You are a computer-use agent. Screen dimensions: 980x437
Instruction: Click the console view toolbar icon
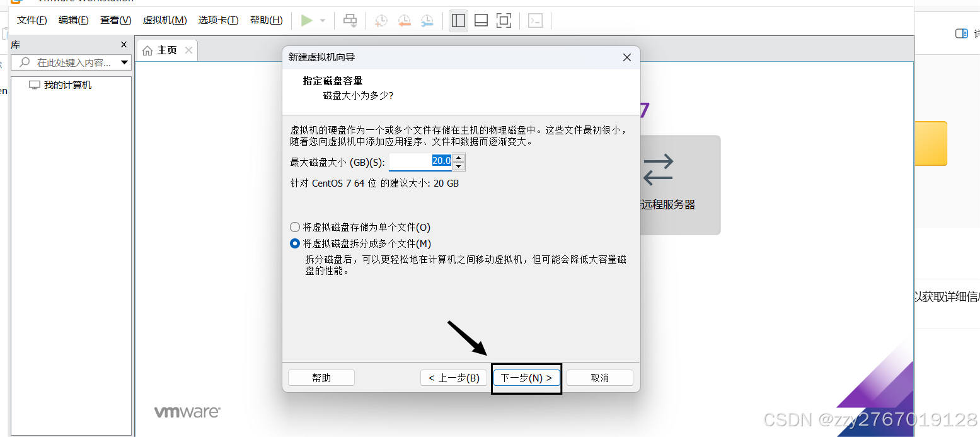535,21
